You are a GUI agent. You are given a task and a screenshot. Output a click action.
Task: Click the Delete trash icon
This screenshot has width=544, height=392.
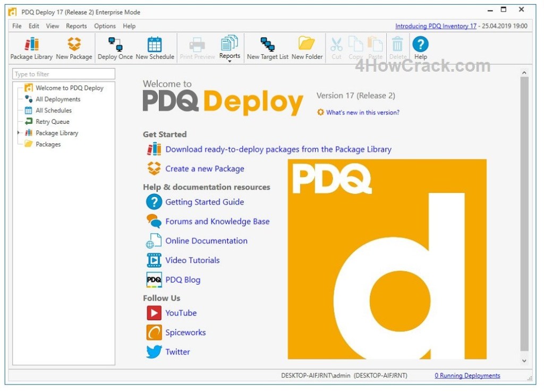click(397, 48)
